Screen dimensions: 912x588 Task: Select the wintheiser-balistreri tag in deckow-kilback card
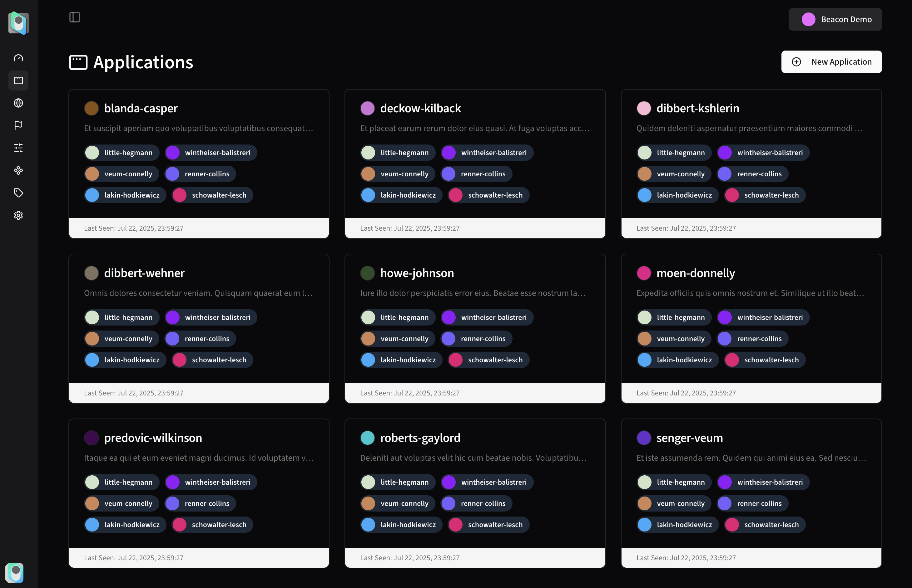point(487,153)
